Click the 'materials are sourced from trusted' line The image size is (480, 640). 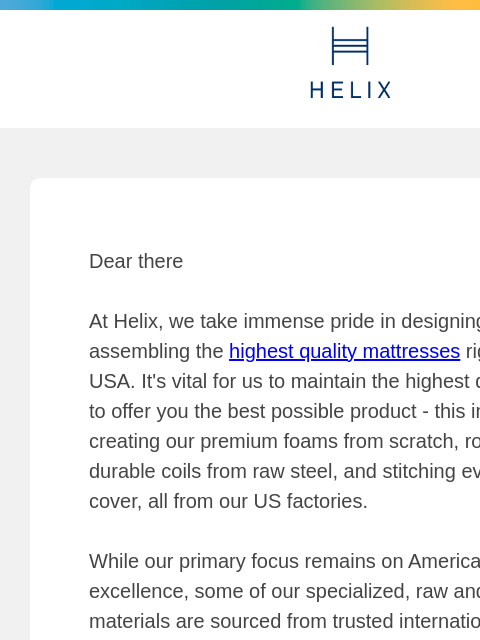tap(284, 621)
